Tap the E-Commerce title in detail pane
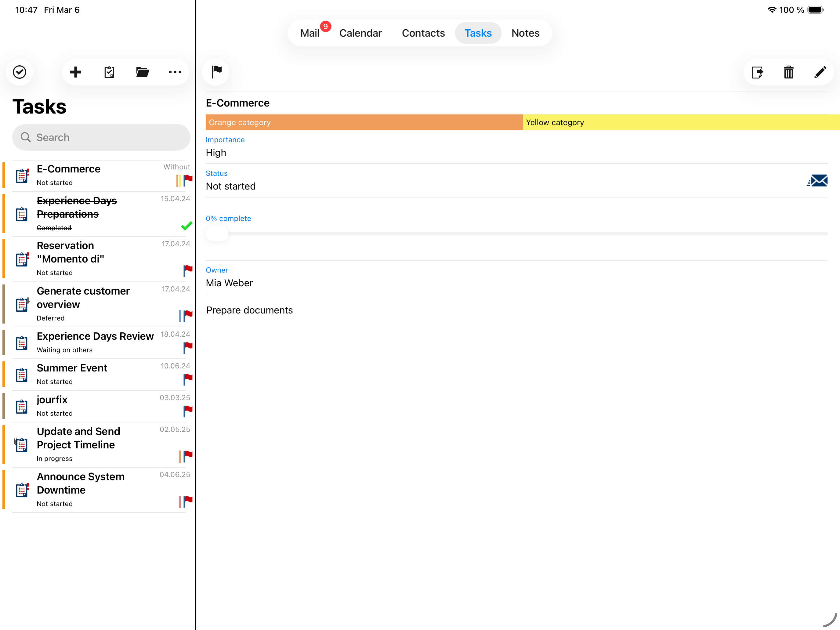 238,103
